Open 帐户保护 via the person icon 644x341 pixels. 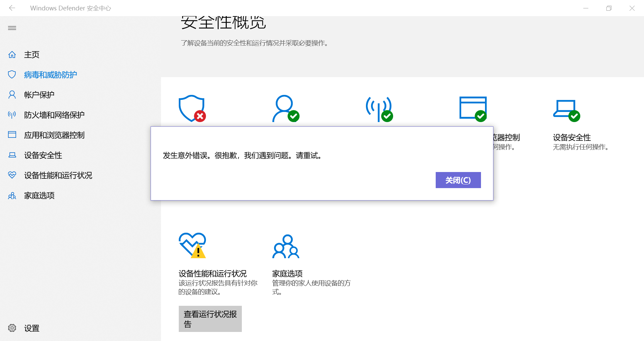(x=12, y=95)
